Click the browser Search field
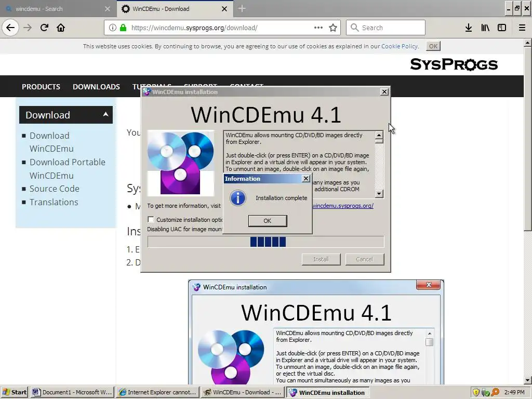532x399 pixels. [x=386, y=28]
